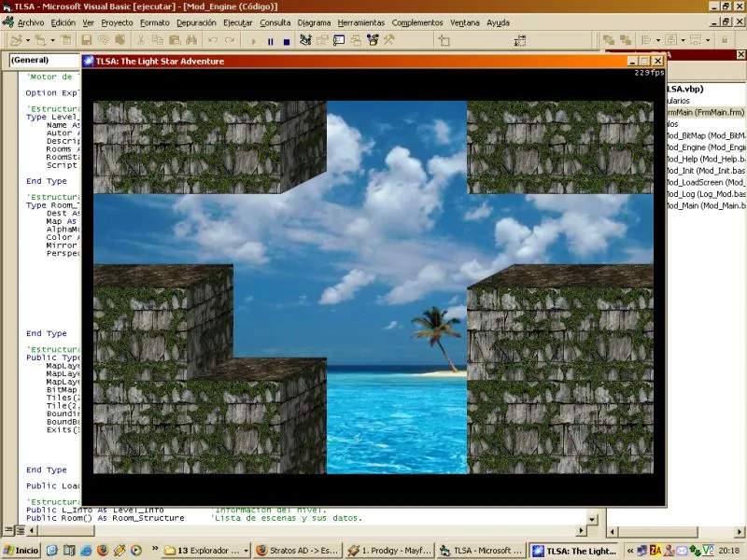
Task: Click the Properties window toolbar icon
Action: coord(322,41)
